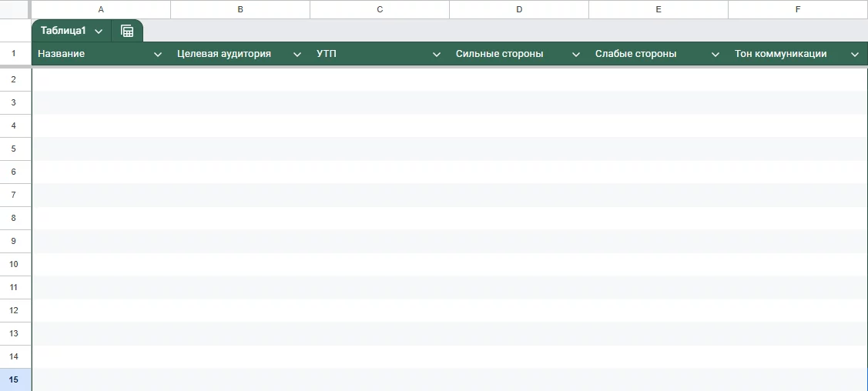The image size is (868, 391).
Task: Select the empty cell under Название in row 2
Action: point(101,79)
